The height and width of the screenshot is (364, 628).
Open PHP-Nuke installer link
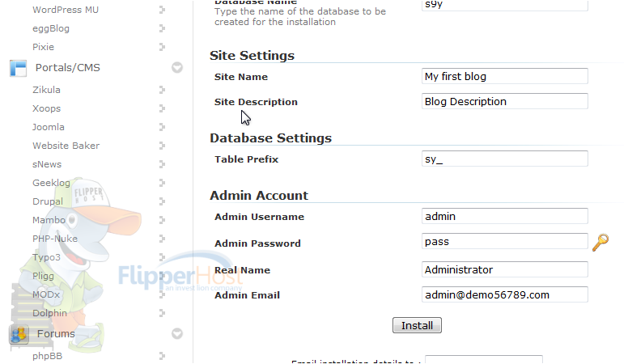55,239
